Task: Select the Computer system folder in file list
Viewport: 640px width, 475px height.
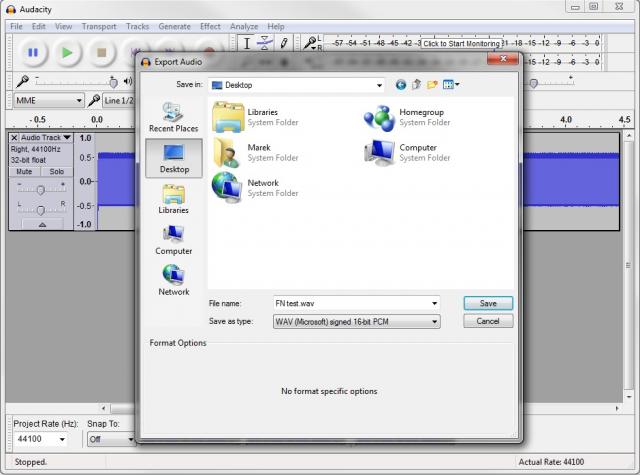Action: [x=407, y=153]
